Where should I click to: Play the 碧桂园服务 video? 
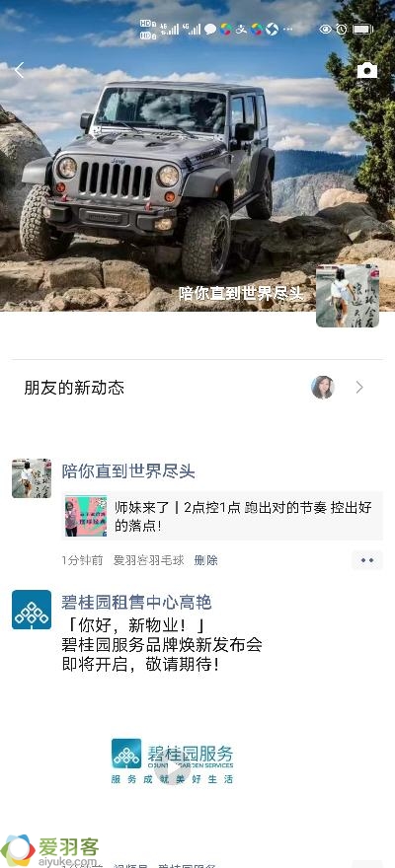coord(172,763)
